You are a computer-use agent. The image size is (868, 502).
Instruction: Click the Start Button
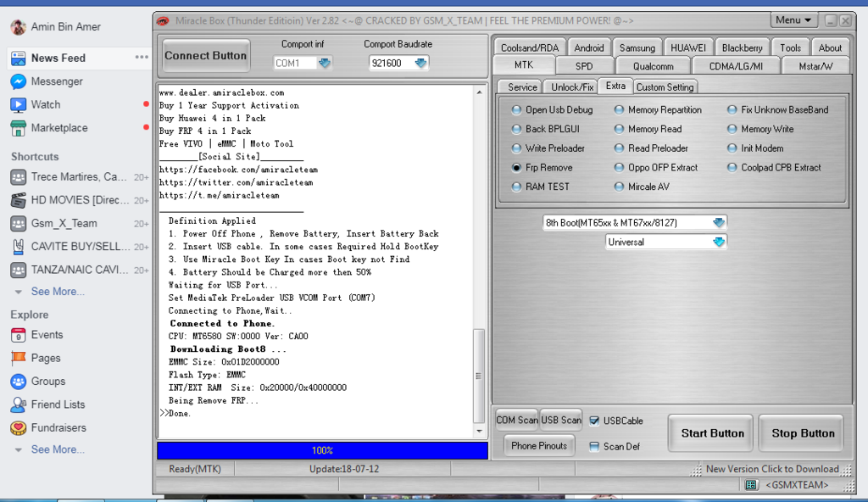coord(712,433)
